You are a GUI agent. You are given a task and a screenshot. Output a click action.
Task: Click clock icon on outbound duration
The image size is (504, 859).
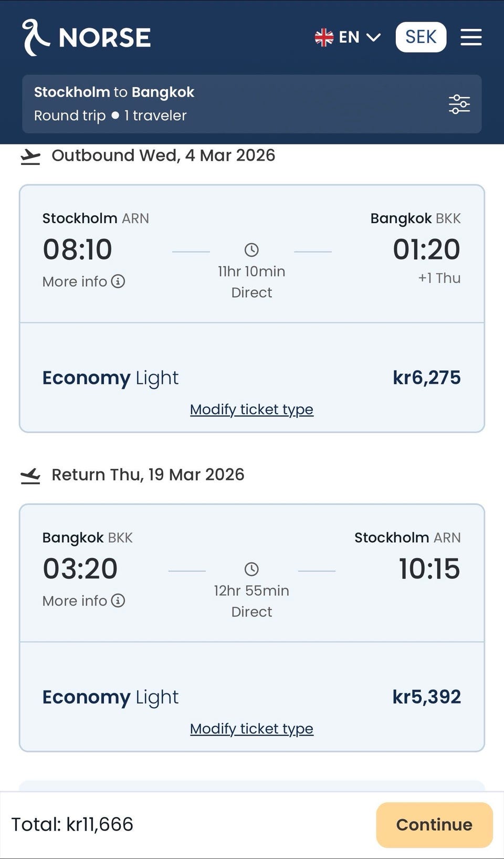[x=251, y=250]
